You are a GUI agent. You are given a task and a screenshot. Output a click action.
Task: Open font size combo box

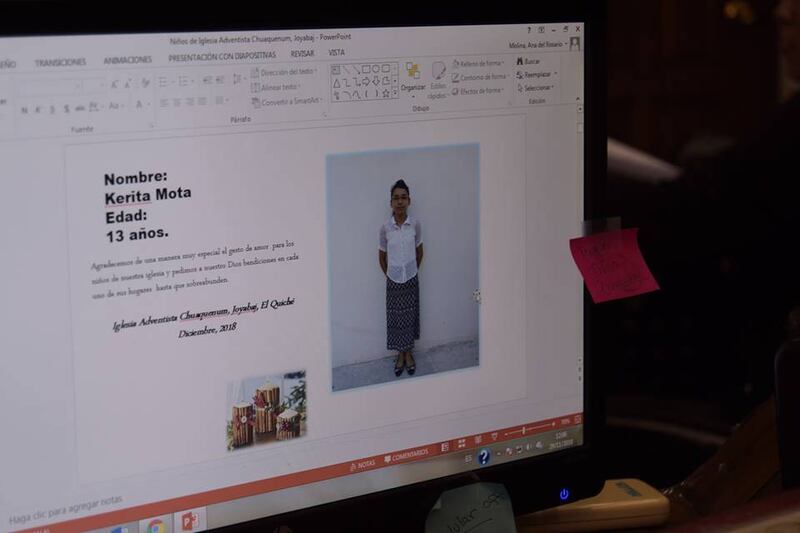[94, 85]
